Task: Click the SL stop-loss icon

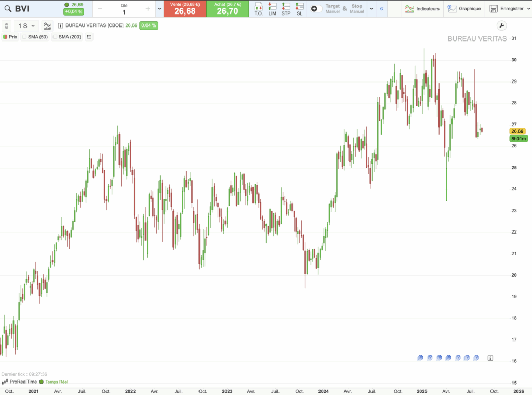Action: coord(299,8)
